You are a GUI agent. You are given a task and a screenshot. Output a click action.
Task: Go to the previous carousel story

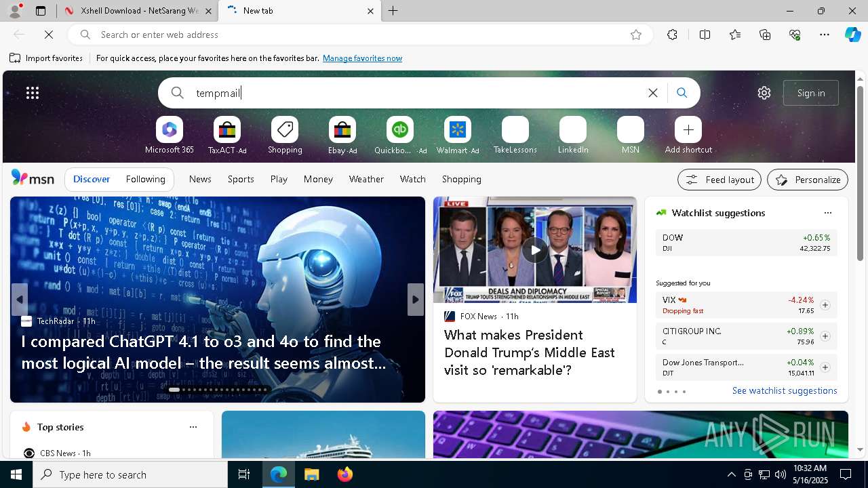(x=20, y=300)
